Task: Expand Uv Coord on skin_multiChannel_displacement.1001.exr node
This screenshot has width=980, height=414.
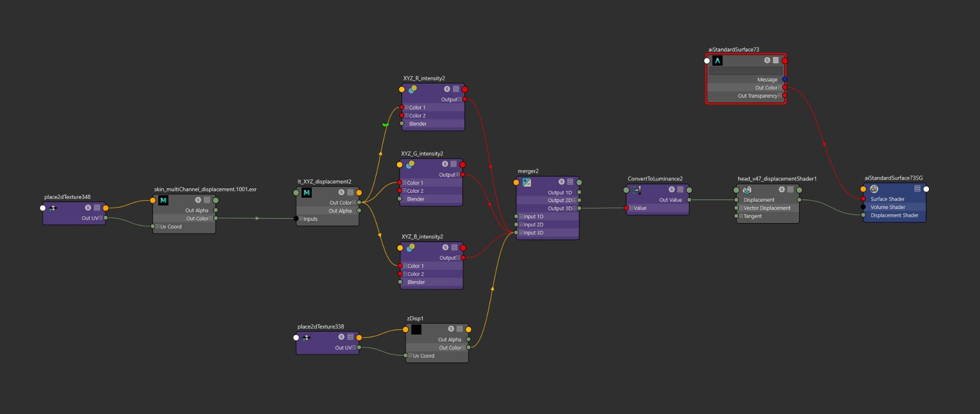Action: coord(157,227)
